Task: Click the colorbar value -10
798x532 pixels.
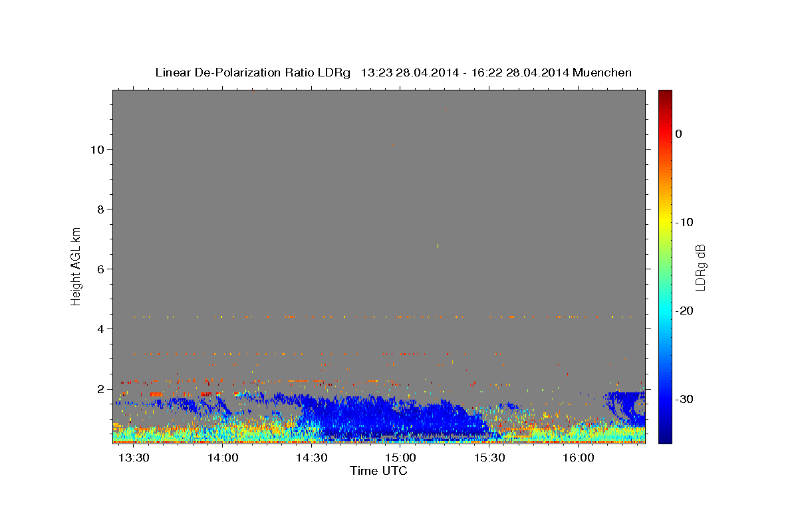Action: point(684,222)
